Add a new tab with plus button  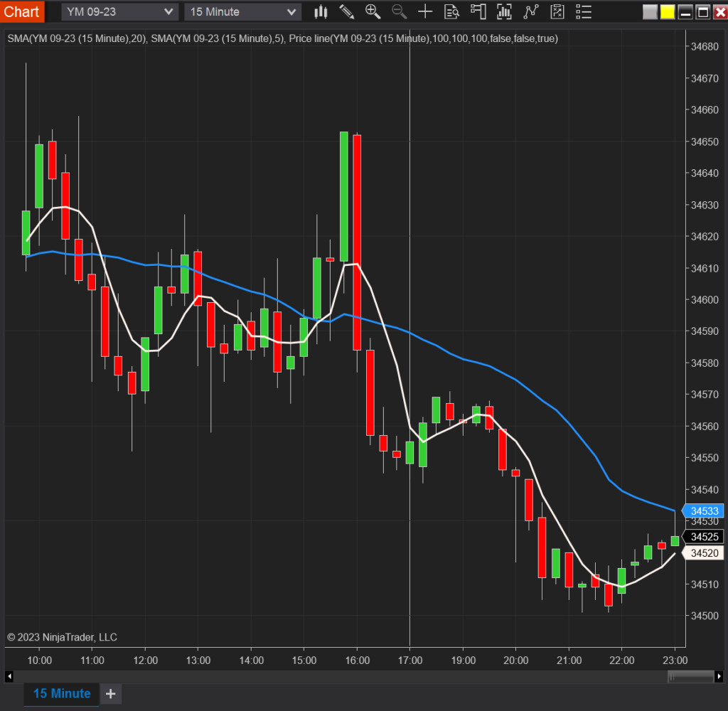[111, 693]
